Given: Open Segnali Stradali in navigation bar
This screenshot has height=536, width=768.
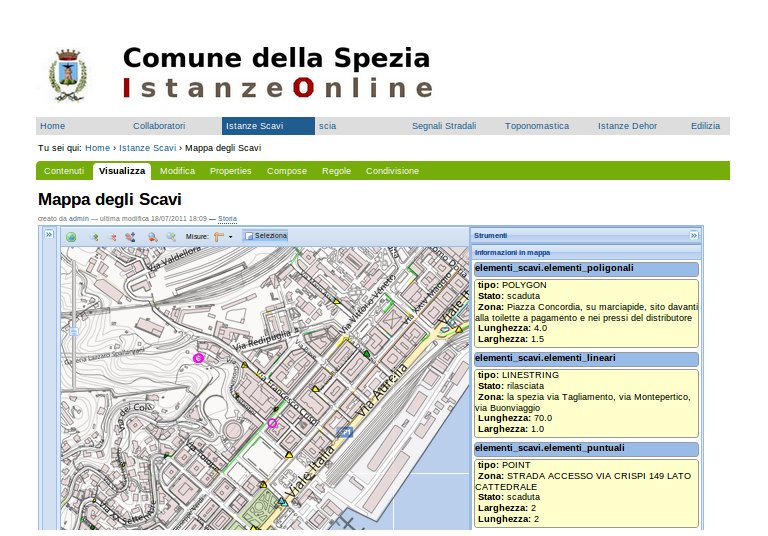Looking at the screenshot, I should pyautogui.click(x=444, y=126).
